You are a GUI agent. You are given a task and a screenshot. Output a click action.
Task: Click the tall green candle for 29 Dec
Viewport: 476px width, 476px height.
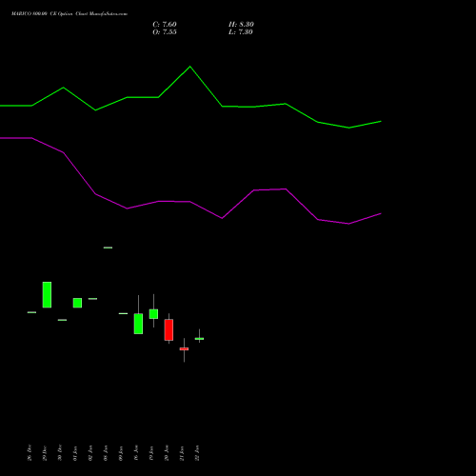pos(47,295)
